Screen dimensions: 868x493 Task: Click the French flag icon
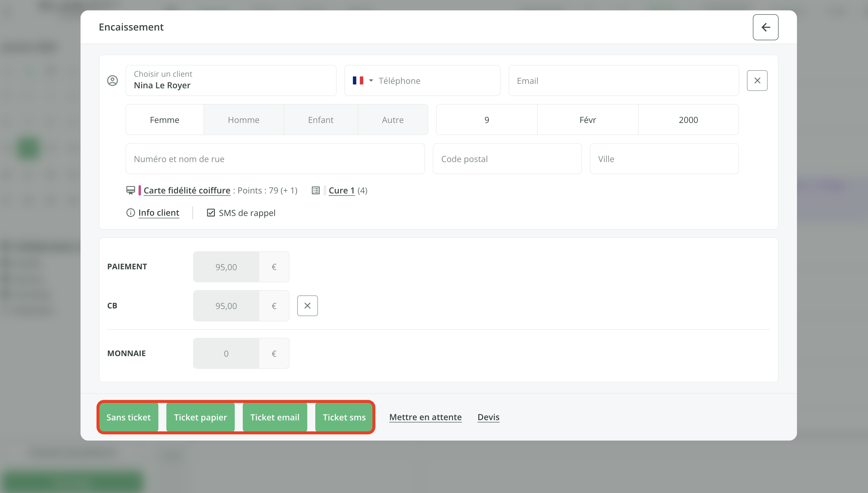point(358,81)
